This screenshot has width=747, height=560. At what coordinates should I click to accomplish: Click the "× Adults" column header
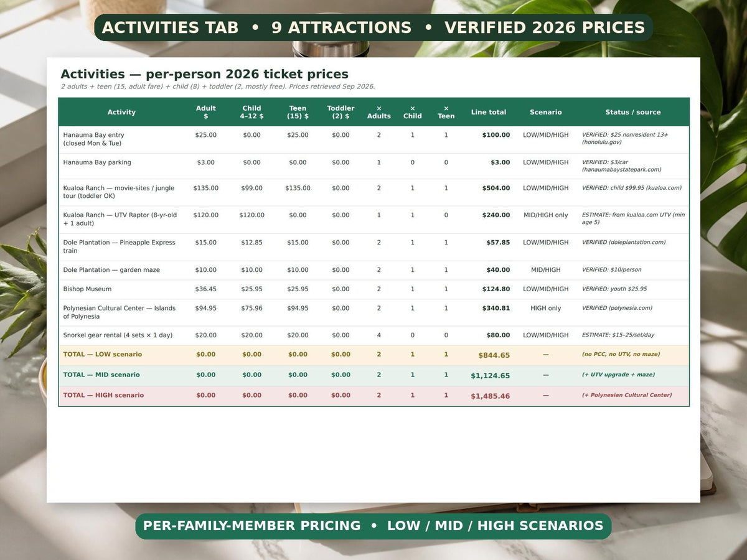379,112
